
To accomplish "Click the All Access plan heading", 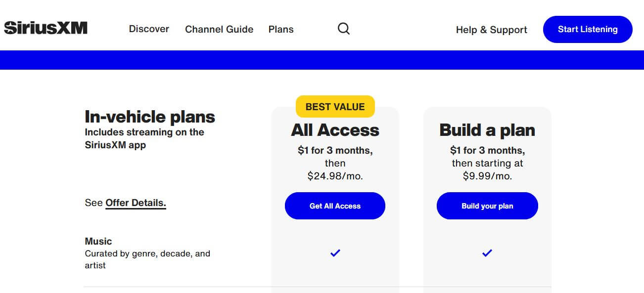I will 335,130.
